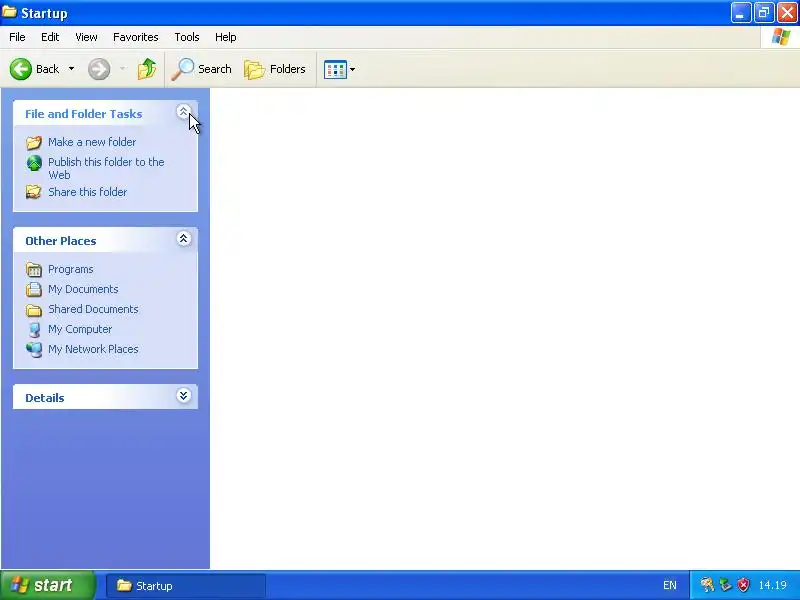Go up one folder level

tap(147, 69)
